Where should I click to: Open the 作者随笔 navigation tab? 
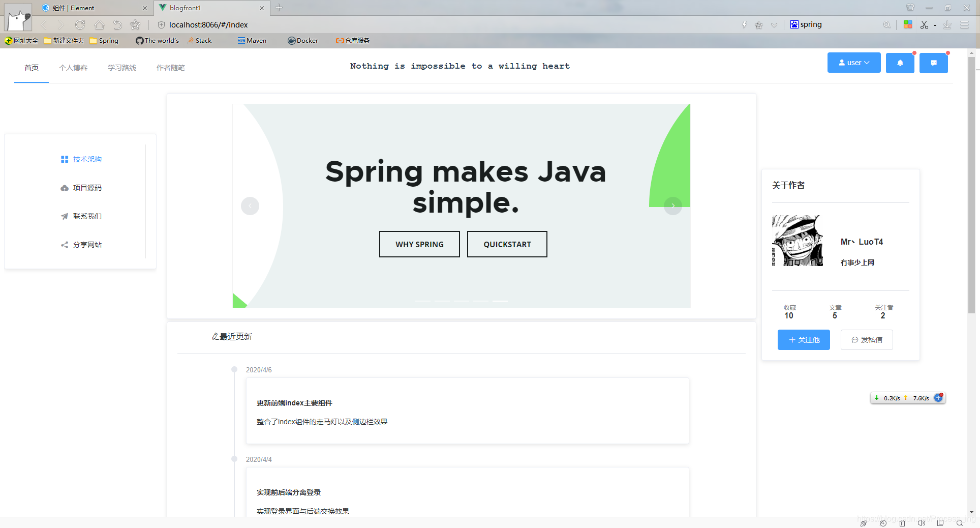[171, 68]
